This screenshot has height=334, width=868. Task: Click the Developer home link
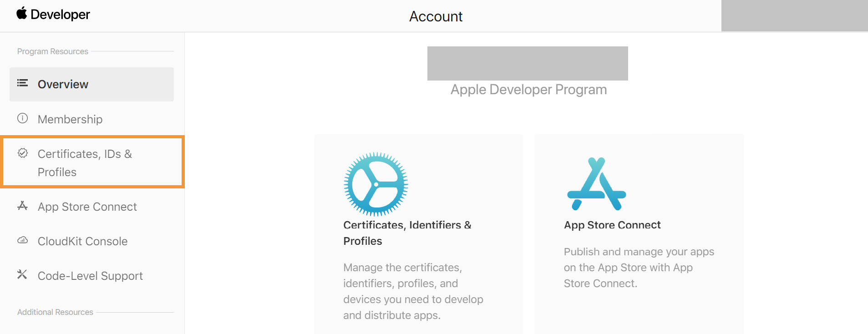53,14
